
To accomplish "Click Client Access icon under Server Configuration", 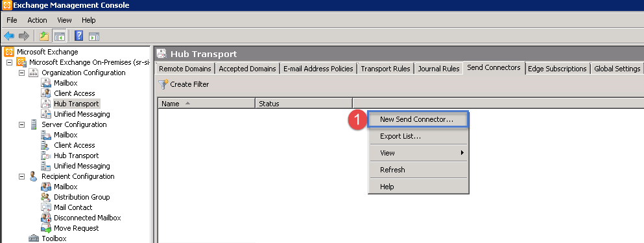I will (x=46, y=145).
